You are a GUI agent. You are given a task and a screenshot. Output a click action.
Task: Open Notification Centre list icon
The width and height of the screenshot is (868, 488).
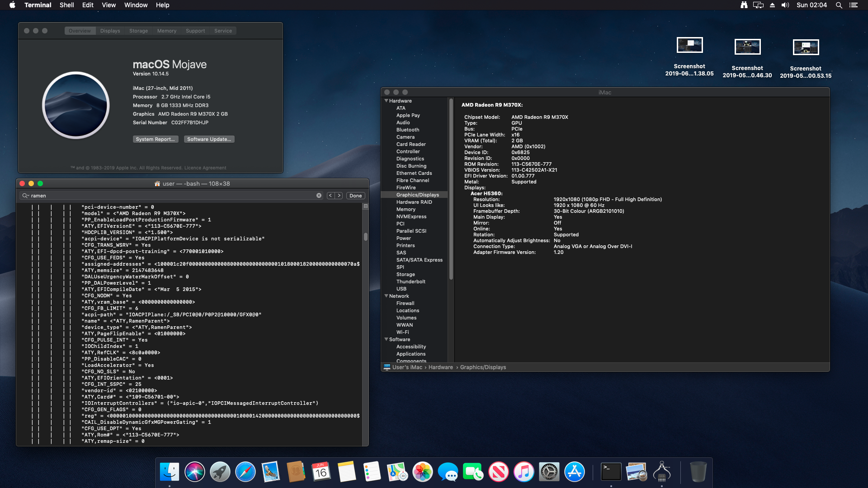[854, 5]
